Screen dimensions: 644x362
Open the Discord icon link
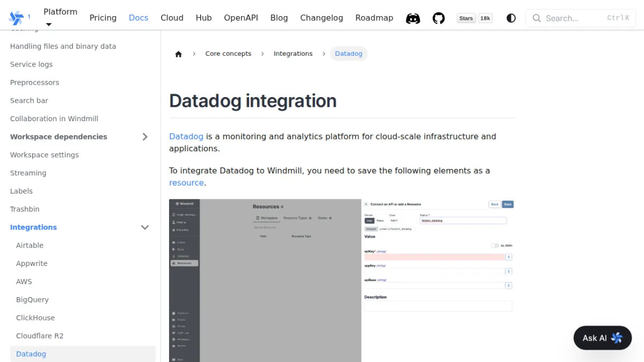tap(413, 18)
